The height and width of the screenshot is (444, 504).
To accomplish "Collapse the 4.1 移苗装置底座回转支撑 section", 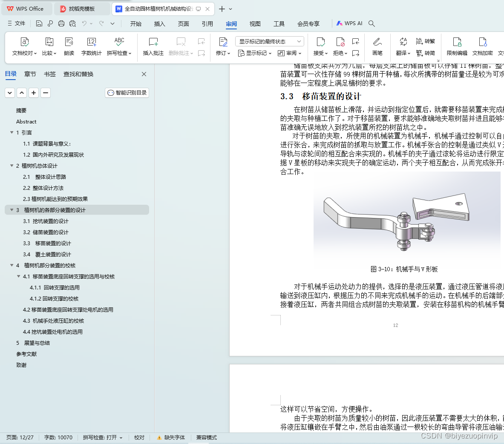I will [x=19, y=276].
